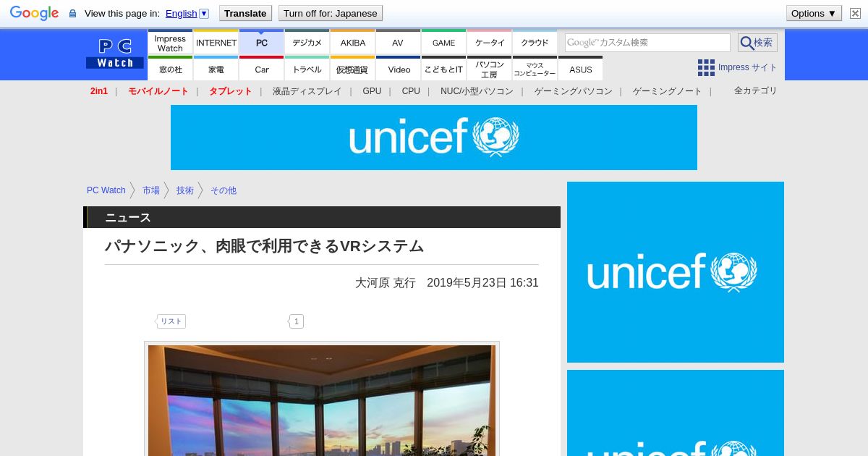The image size is (868, 456).
Task: Click the upper sidebar unicef ad
Action: tap(676, 272)
